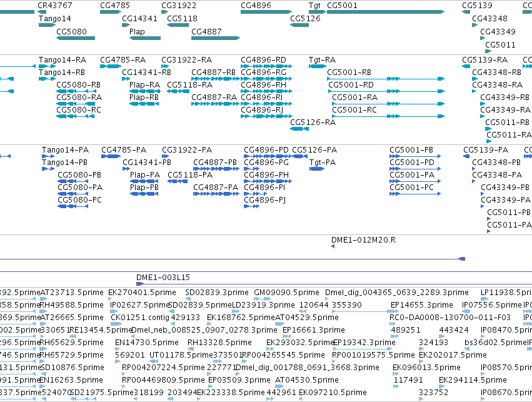Open transcript Tgt-RA
This screenshot has width=532, height=402.
click(x=323, y=60)
